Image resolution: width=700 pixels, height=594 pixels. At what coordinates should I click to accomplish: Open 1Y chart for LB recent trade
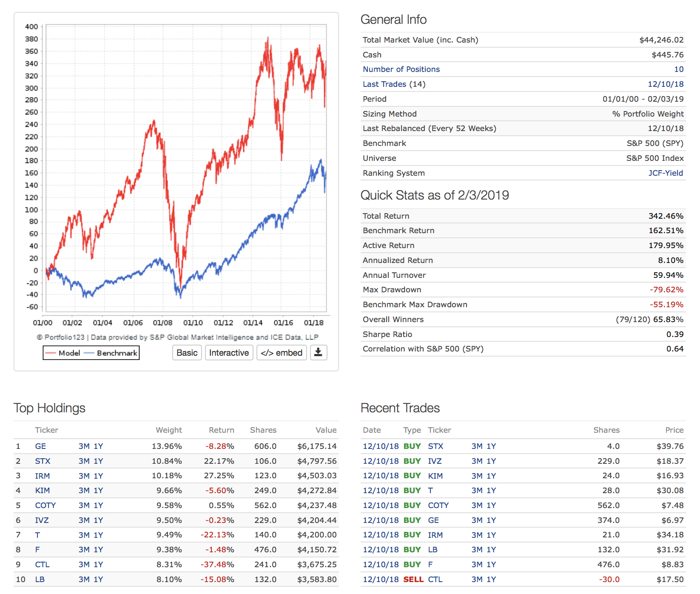pos(491,550)
